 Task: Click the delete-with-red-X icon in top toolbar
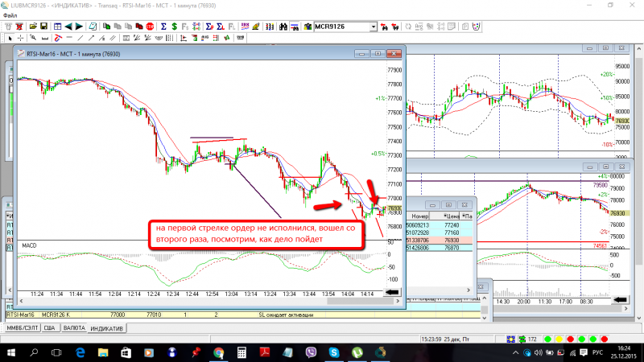(19, 27)
